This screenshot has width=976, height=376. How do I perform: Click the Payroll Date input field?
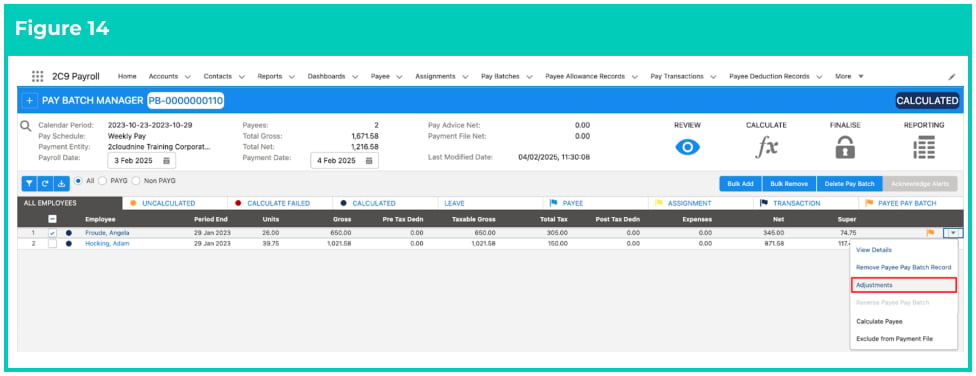click(x=141, y=161)
